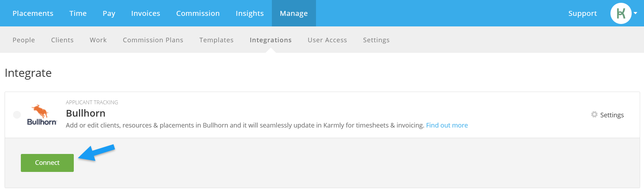Select the Manage top menu
Viewport: 644px width, 192px height.
(x=294, y=13)
